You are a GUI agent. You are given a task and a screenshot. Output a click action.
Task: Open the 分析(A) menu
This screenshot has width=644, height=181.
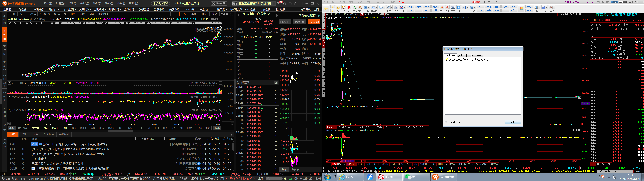coord(97,4)
